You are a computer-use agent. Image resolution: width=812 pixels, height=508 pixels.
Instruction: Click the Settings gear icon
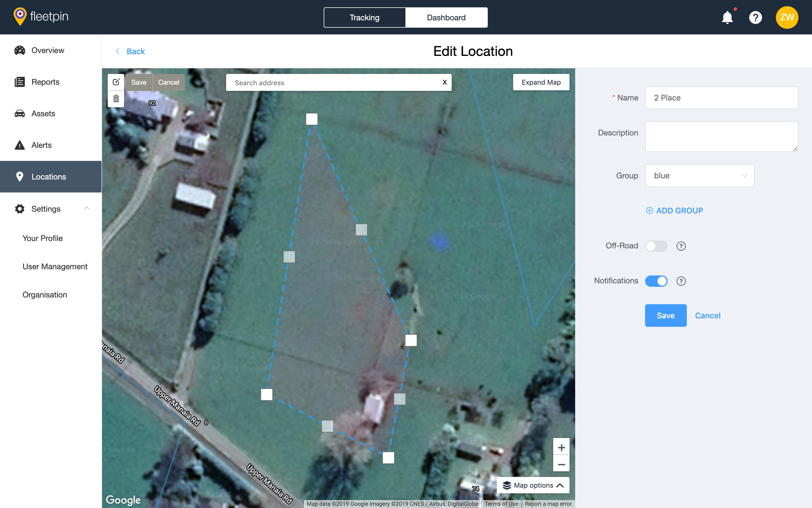(x=20, y=209)
